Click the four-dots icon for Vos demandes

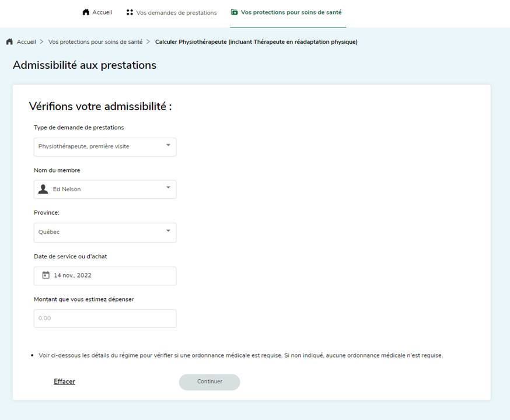pyautogui.click(x=130, y=12)
